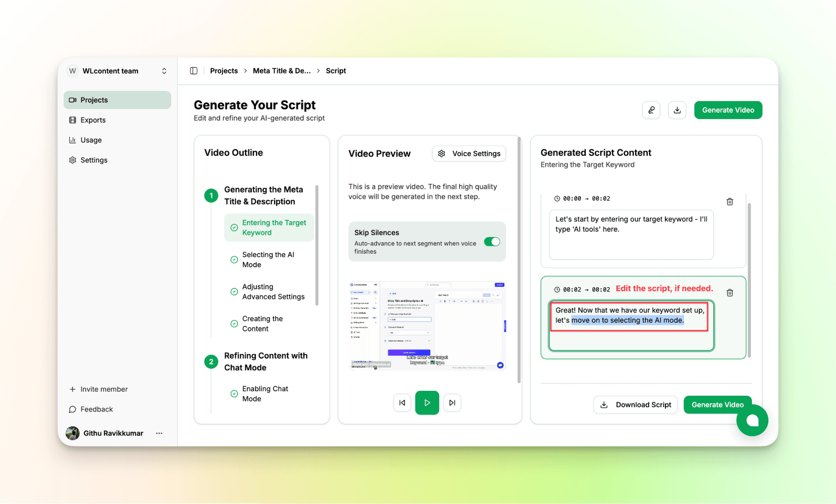This screenshot has width=836, height=504.
Task: Toggle the Skip Silences switch
Action: click(492, 242)
